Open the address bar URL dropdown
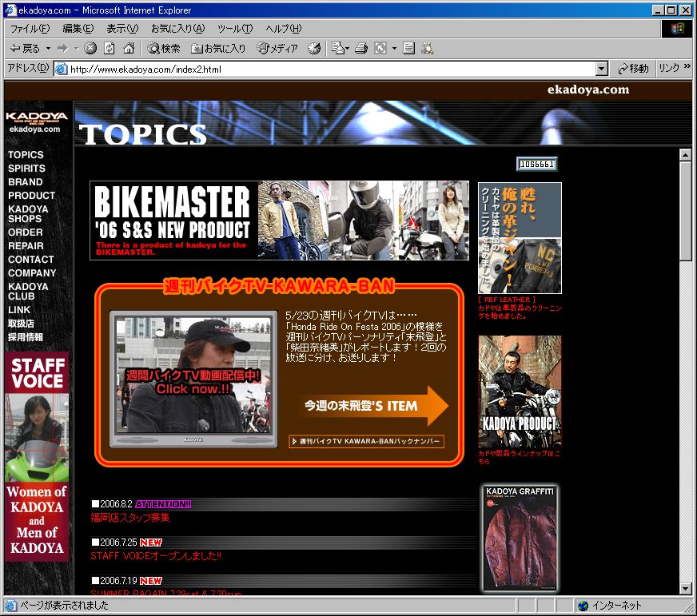The width and height of the screenshot is (697, 616). click(602, 70)
